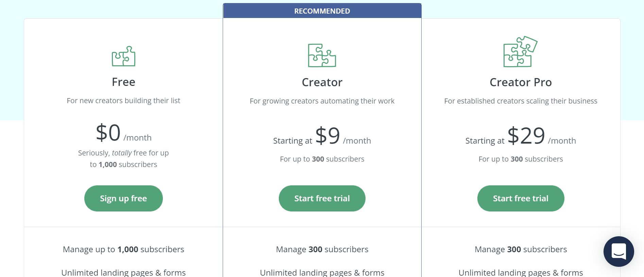Select the single puzzle piece above Free
The height and width of the screenshot is (277, 644).
[x=123, y=56]
